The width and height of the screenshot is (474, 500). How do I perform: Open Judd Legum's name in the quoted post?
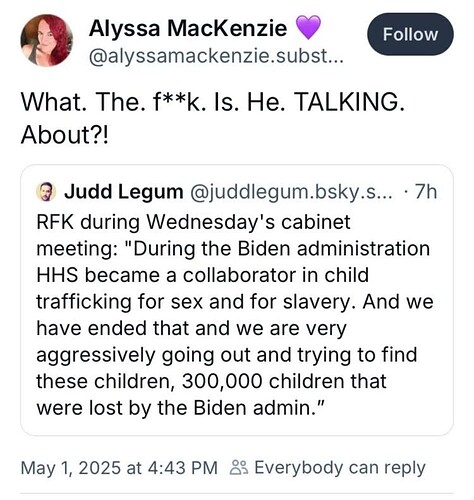coord(124,192)
